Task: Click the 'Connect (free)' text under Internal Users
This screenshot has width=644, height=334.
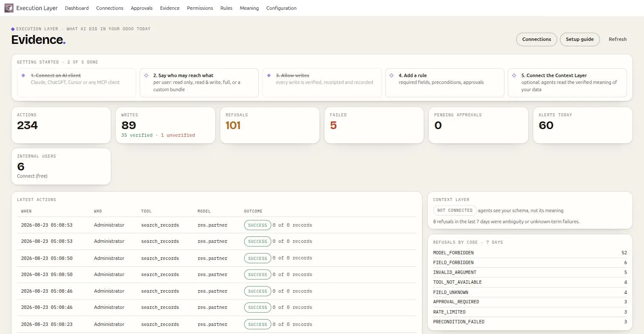Action: [x=32, y=176]
